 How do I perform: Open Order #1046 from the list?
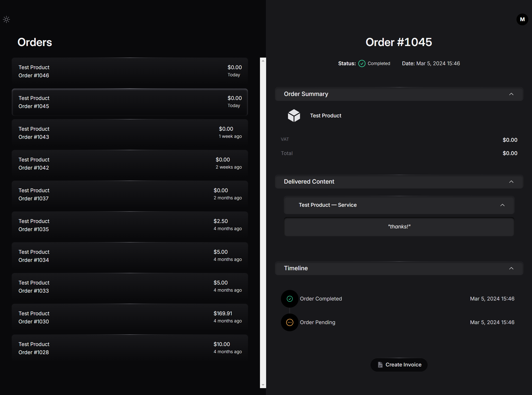tap(130, 71)
